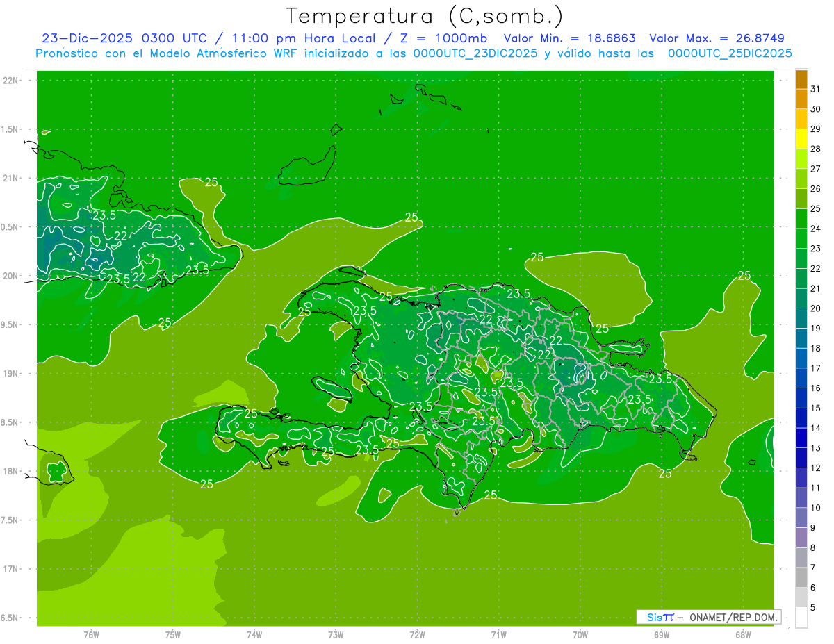Click the "24" color scale label

click(816, 229)
